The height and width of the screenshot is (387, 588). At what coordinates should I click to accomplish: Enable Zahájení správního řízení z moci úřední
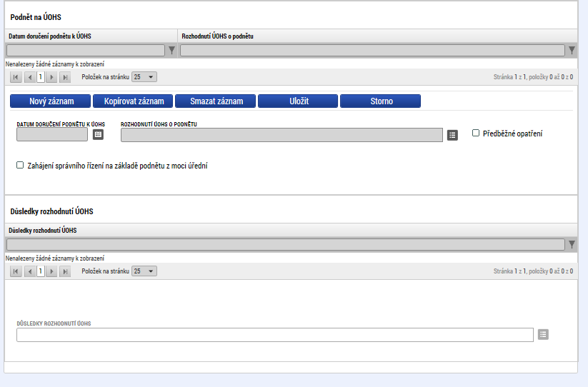tap(20, 165)
